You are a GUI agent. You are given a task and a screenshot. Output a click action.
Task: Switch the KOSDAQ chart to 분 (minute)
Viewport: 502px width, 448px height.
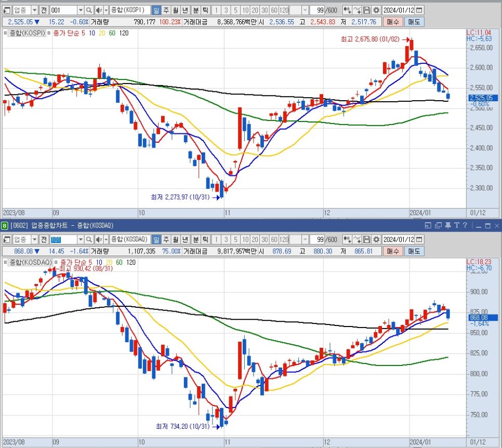(x=195, y=239)
